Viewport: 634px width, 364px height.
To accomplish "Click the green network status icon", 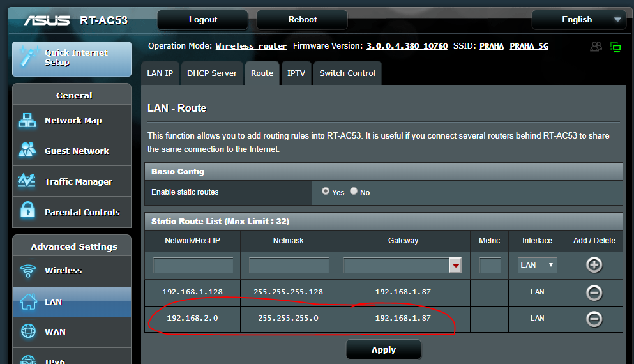I will coord(615,47).
